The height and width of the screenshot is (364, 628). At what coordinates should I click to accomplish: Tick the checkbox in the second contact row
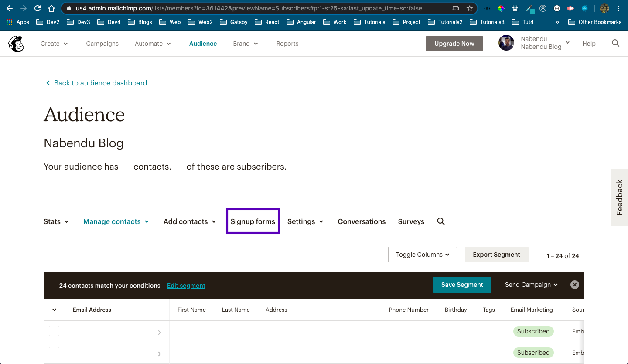pos(54,352)
